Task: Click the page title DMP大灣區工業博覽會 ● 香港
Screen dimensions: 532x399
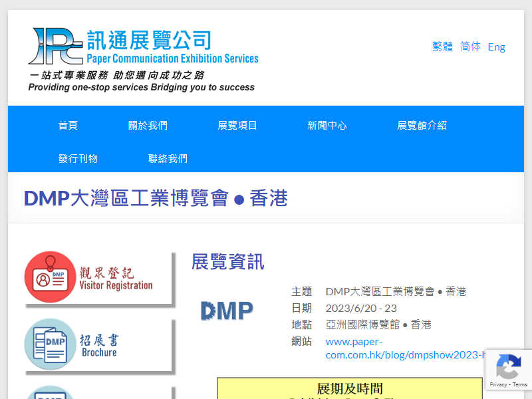Action: (x=156, y=198)
